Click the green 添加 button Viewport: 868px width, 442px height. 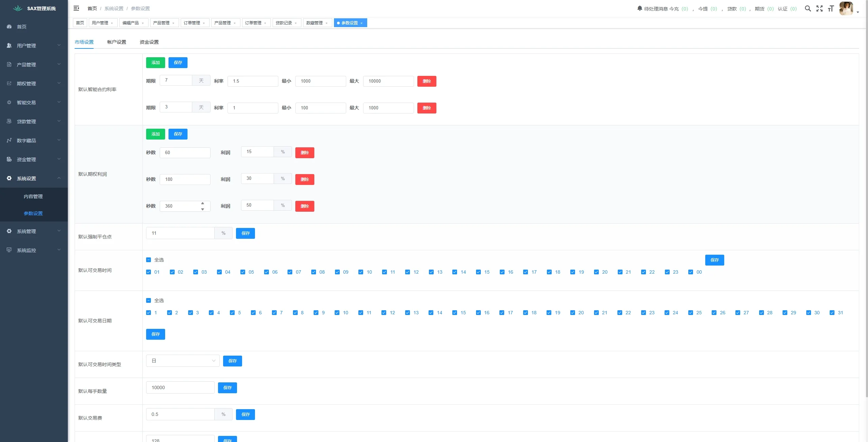[x=155, y=62]
